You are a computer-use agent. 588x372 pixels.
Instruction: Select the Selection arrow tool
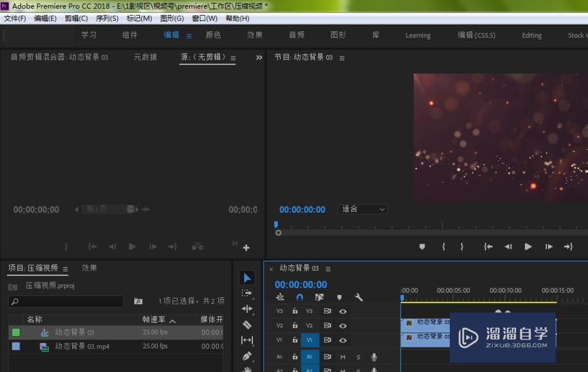click(247, 278)
